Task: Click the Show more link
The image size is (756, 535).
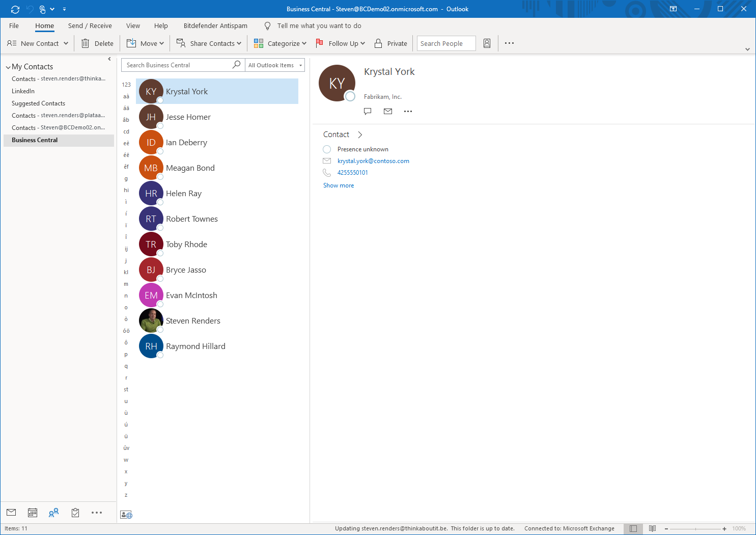Action: pyautogui.click(x=339, y=185)
